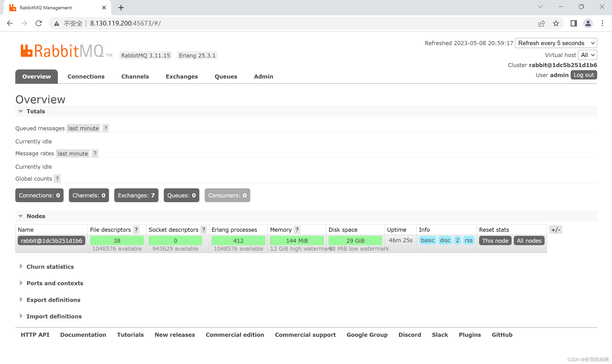The image size is (612, 364).
Task: Reload the page with the refresh icon
Action: pyautogui.click(x=38, y=23)
